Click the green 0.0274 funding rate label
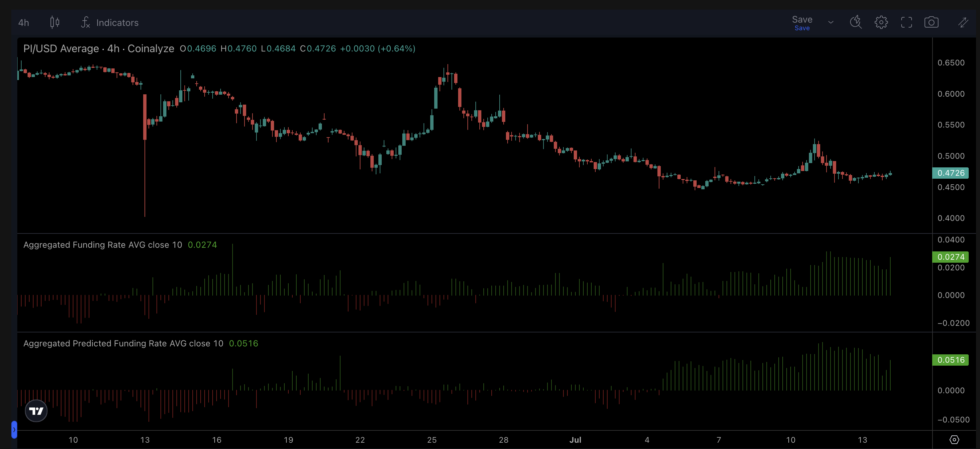980x449 pixels. (x=950, y=257)
